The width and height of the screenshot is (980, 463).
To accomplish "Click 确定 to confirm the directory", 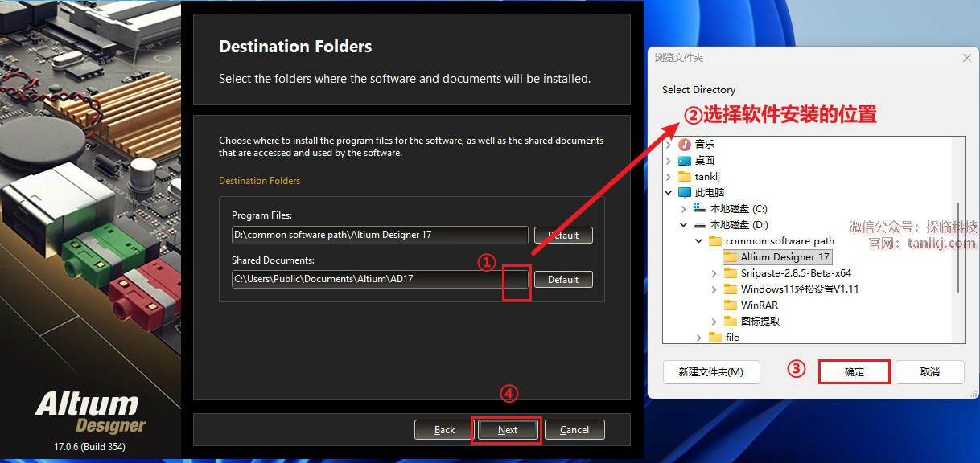I will point(854,371).
